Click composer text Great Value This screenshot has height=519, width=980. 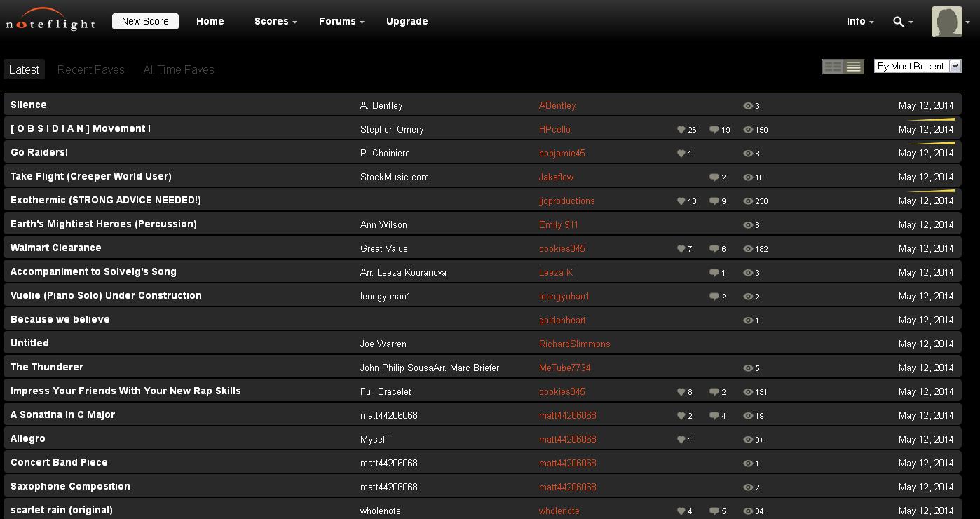[x=384, y=249]
